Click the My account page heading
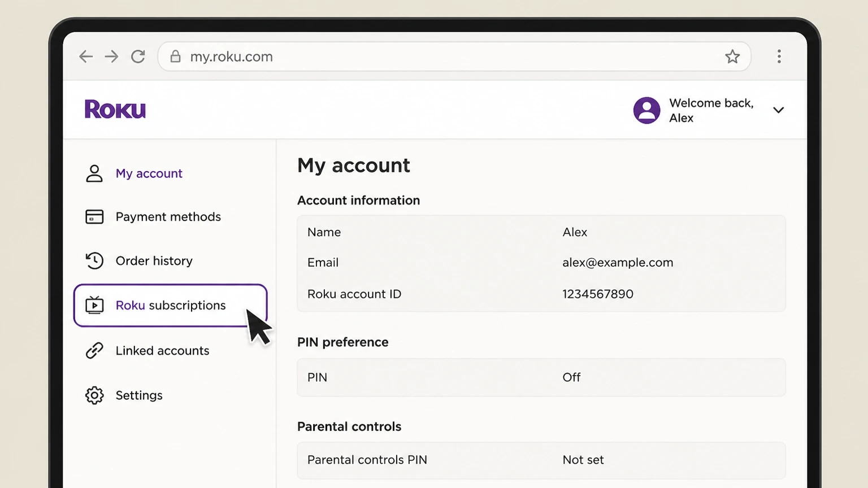Viewport: 868px width, 488px height. tap(354, 165)
